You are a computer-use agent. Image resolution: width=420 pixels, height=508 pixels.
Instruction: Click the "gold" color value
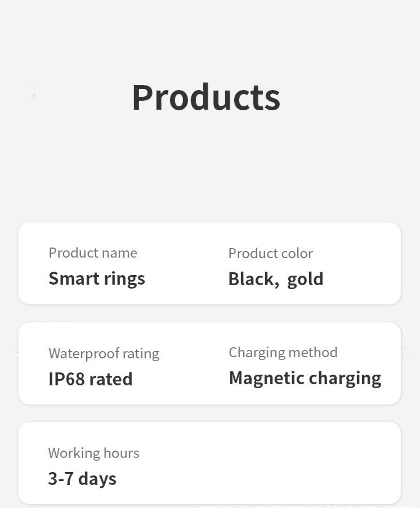(x=305, y=279)
